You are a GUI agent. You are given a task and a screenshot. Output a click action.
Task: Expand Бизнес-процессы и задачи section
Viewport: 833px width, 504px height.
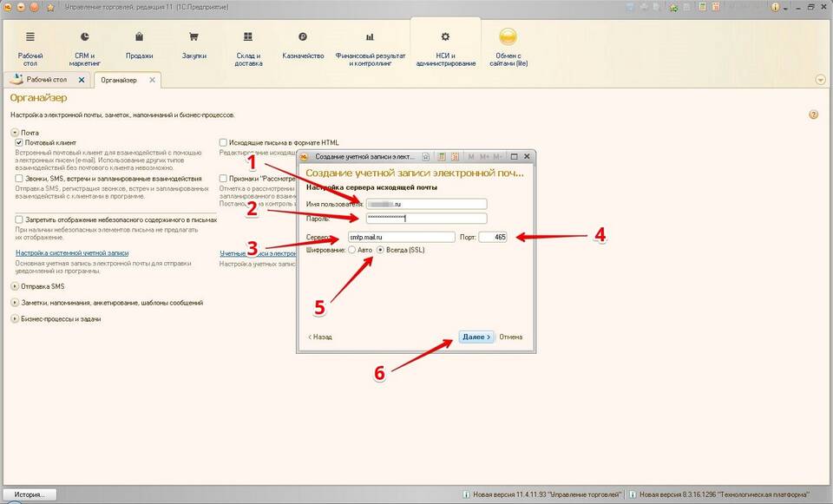coord(15,319)
